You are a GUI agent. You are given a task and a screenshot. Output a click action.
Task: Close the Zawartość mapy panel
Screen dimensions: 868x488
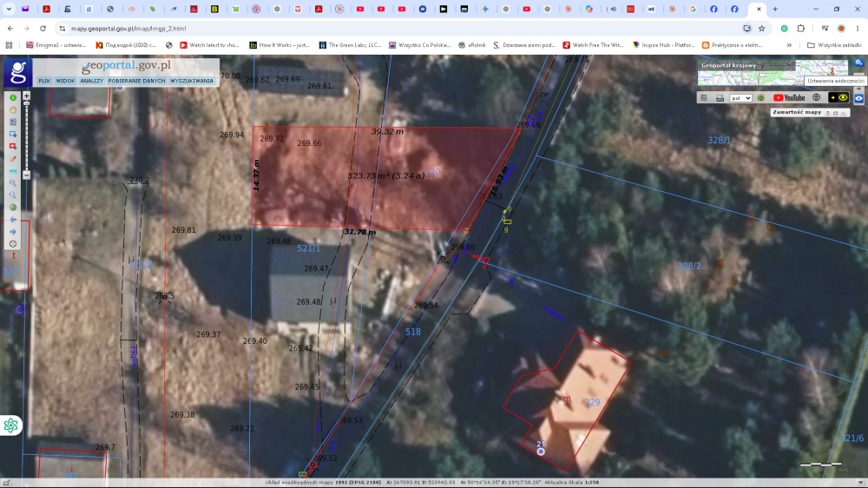(x=843, y=112)
